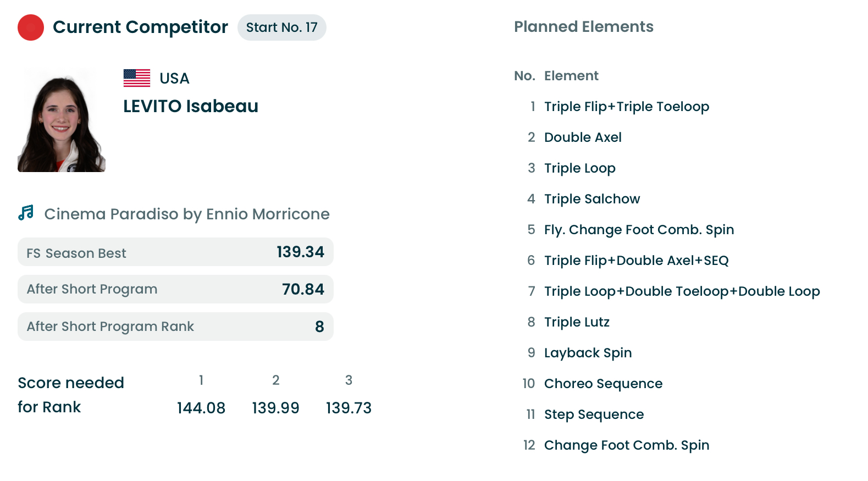Screen dimensions: 868x481
Task: Click the LEVITO Isabeau name
Action: pos(191,106)
